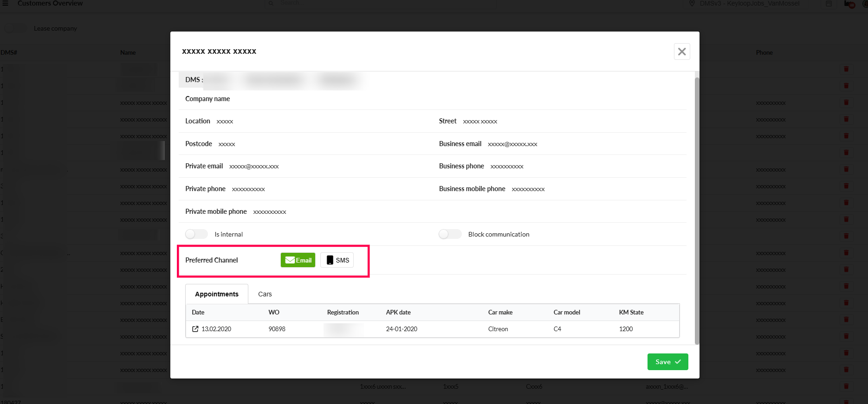This screenshot has height=404, width=868.
Task: Toggle the Lease company filter switch
Action: coord(15,28)
